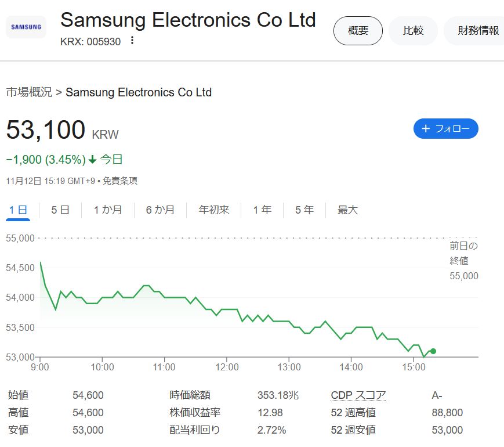This screenshot has height=447, width=504.
Task: Open the 免責条項 disclaimer link
Action: [120, 181]
